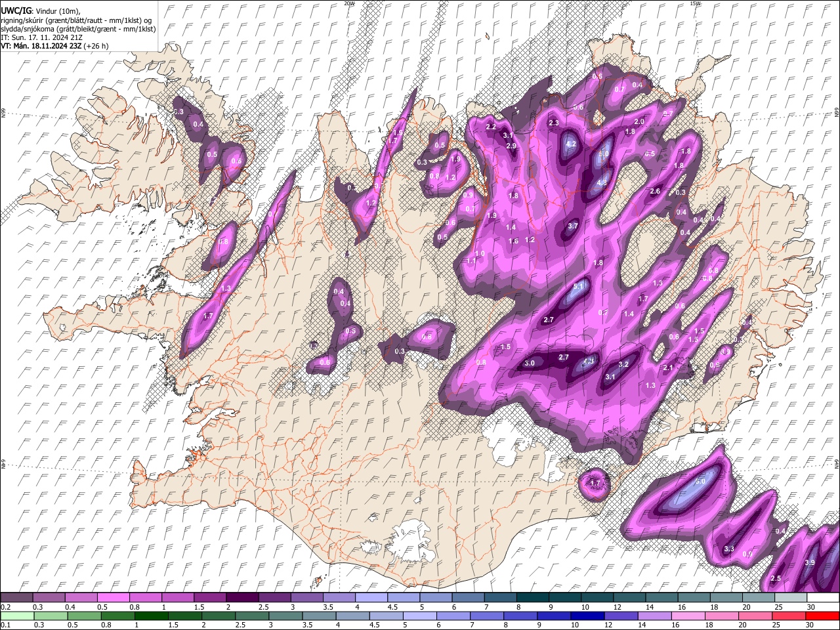Click the '2.9' snowfall value on map
The height and width of the screenshot is (630, 840).
[511, 146]
